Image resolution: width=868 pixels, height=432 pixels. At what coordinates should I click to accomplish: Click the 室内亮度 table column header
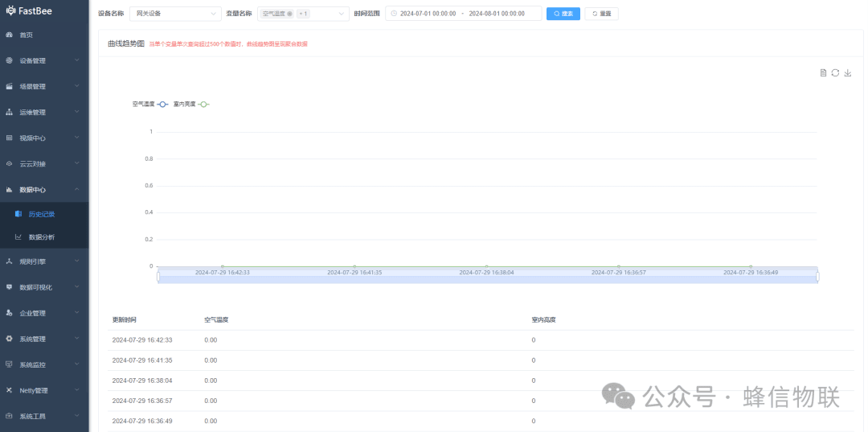(543, 319)
